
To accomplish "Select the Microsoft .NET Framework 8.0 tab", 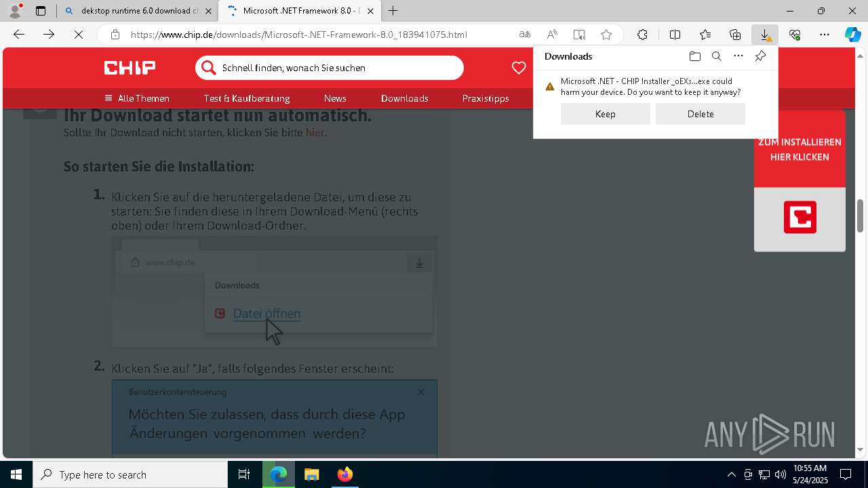I will (x=301, y=11).
